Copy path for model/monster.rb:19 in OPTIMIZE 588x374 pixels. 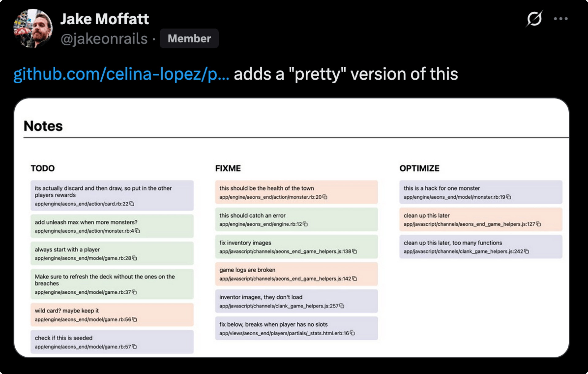click(x=508, y=197)
